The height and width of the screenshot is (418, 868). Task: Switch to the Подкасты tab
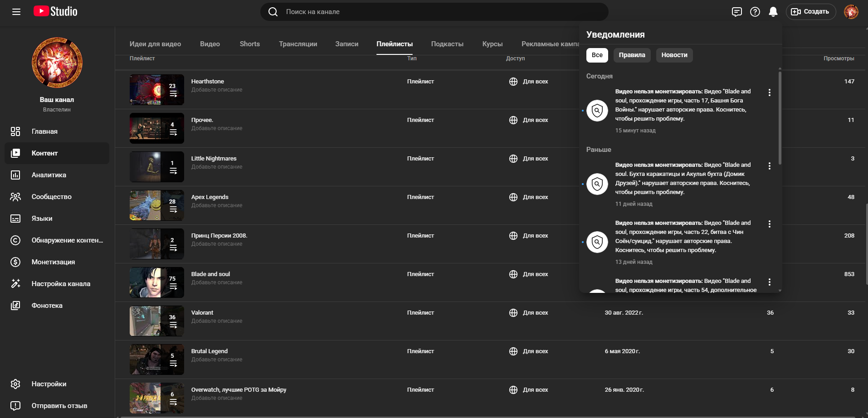[447, 44]
